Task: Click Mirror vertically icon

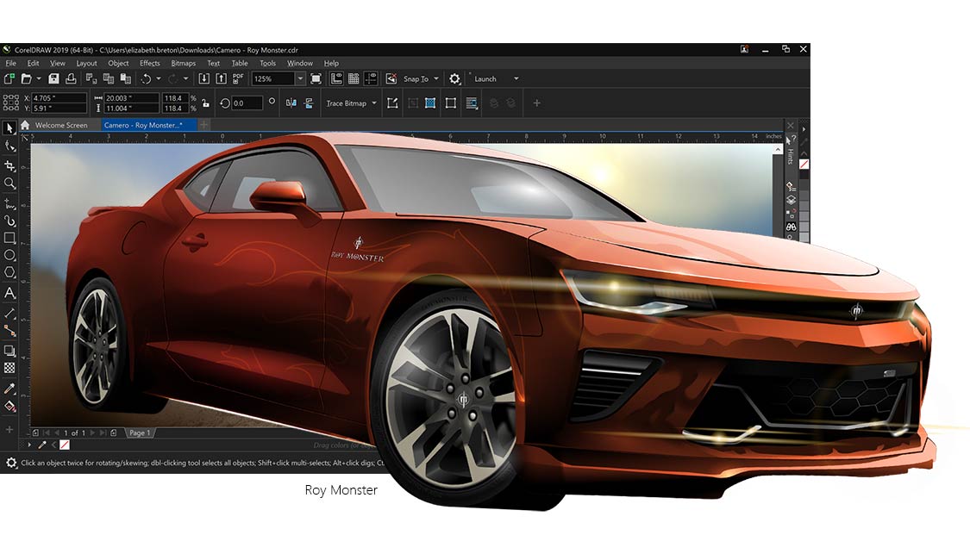Action: 309,103
